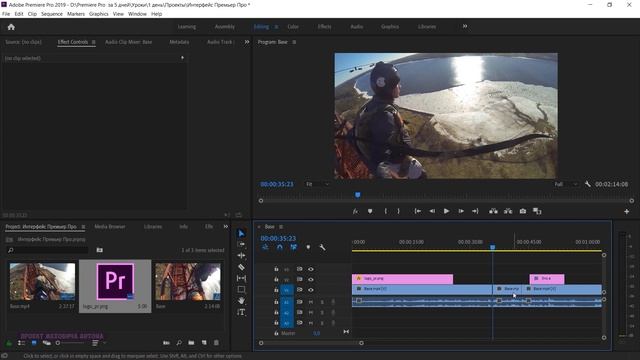Switch Project panel to List view
Viewport: 640px width, 360px height.
click(x=22, y=343)
